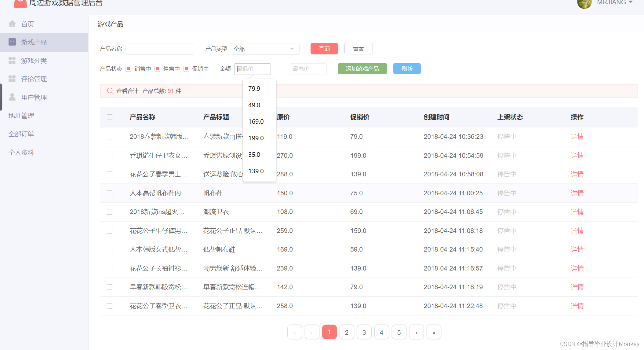Check the select-all checkbox in table header

tap(110, 117)
